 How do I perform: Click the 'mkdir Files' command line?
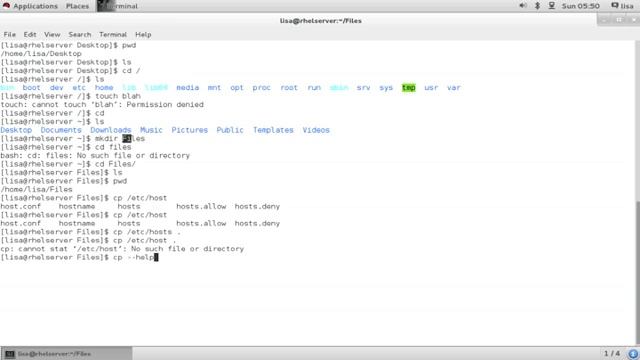[73, 139]
